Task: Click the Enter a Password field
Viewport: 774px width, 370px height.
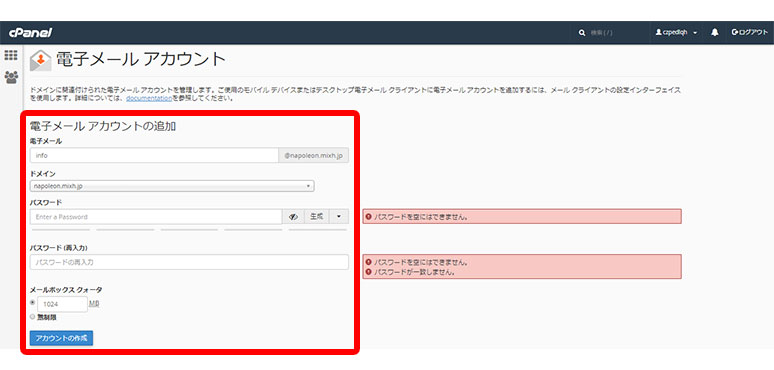Action: 156,217
